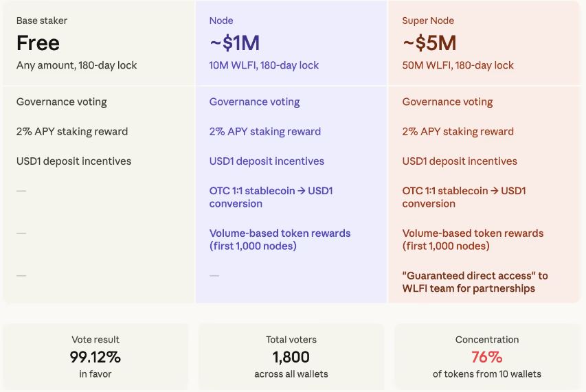Click the Base staker tier heading
Image resolution: width=586 pixels, height=392 pixels.
(42, 21)
